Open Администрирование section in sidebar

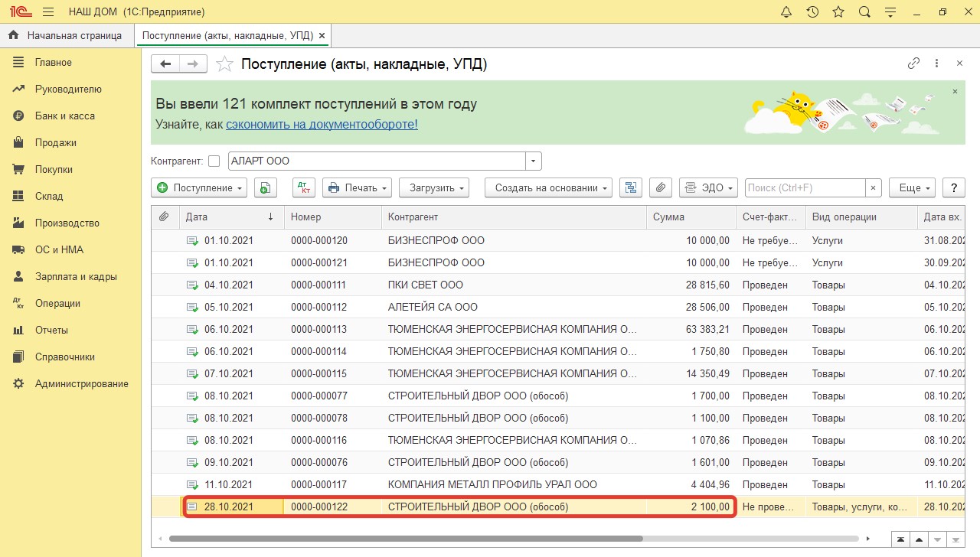click(x=82, y=384)
